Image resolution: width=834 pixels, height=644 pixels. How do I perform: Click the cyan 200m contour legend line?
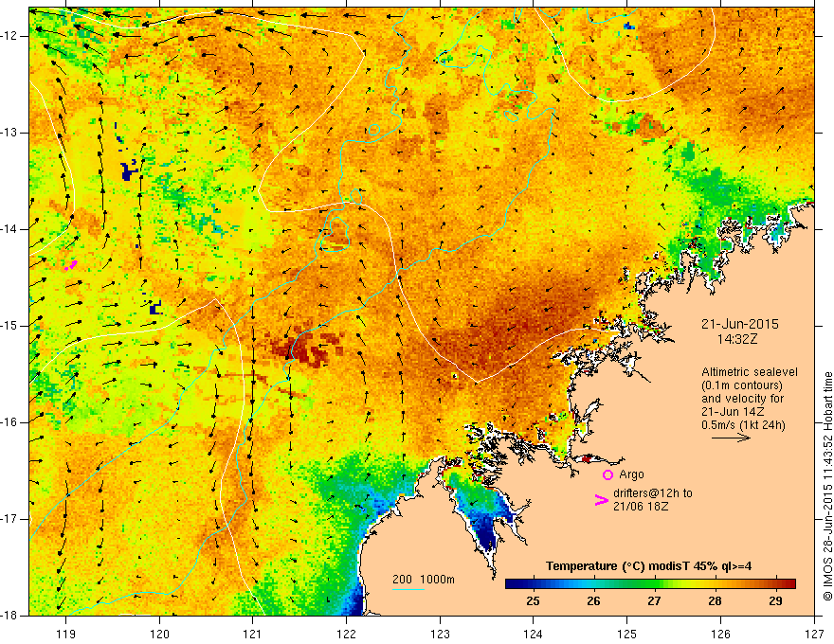click(x=408, y=589)
